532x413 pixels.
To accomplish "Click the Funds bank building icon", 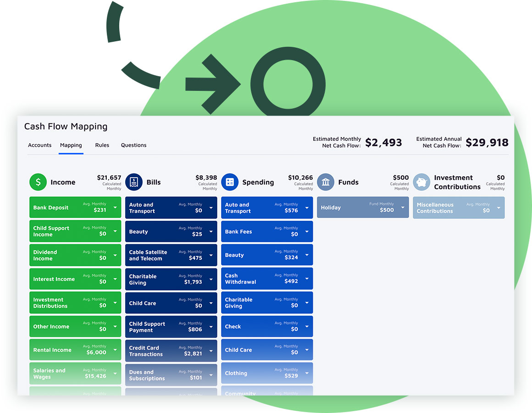I will click(326, 182).
